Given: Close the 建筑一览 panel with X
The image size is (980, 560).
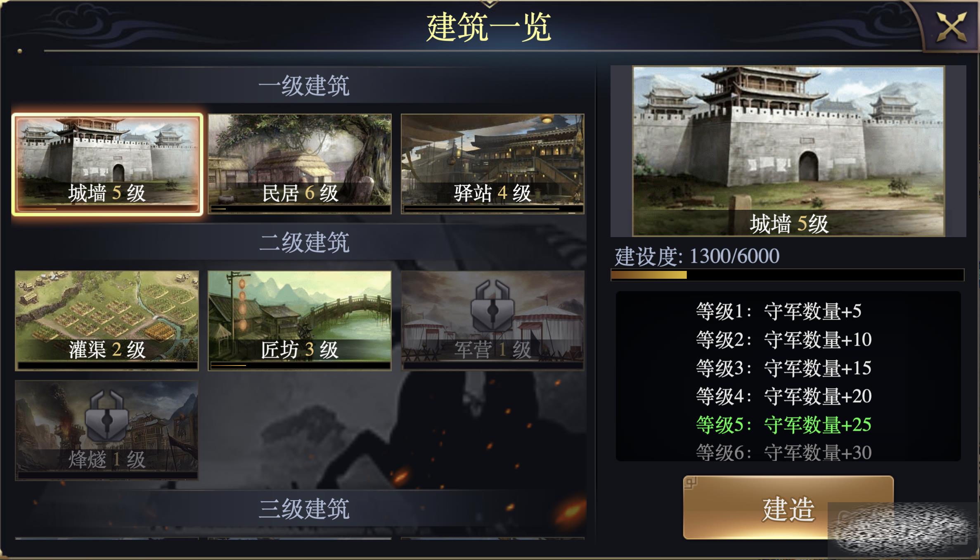Looking at the screenshot, I should (x=952, y=27).
